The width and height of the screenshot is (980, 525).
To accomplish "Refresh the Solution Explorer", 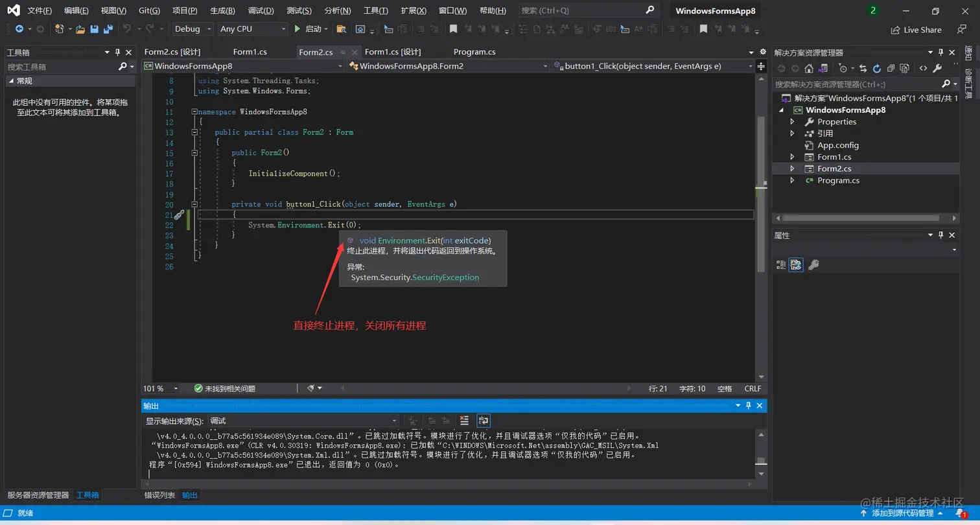I will coord(877,68).
